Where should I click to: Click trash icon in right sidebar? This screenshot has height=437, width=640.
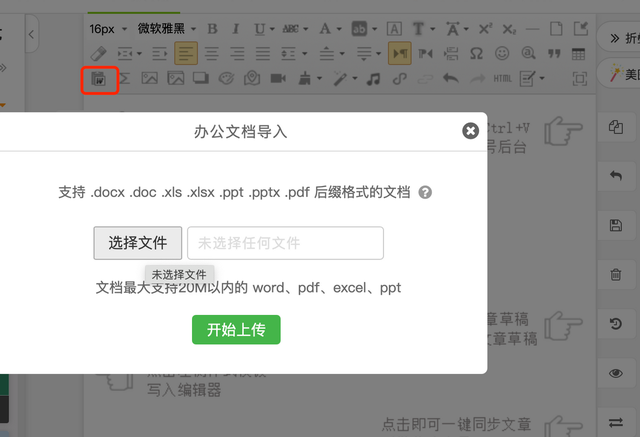(x=616, y=275)
